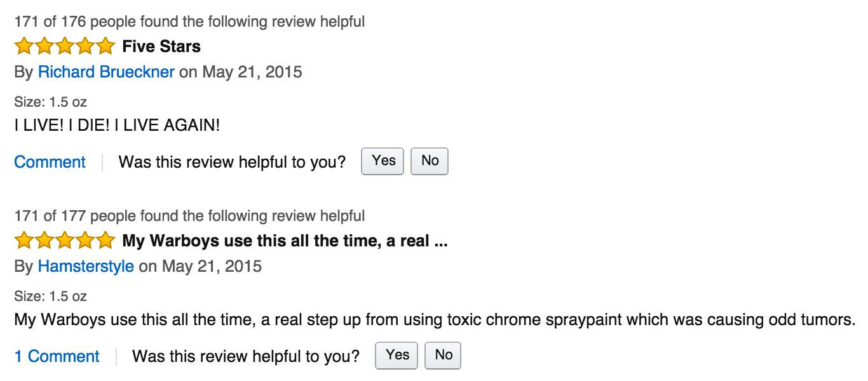Click "Size: 1.5 oz" under Hamsterstyle's byline
This screenshot has width=868, height=381.
click(x=50, y=296)
